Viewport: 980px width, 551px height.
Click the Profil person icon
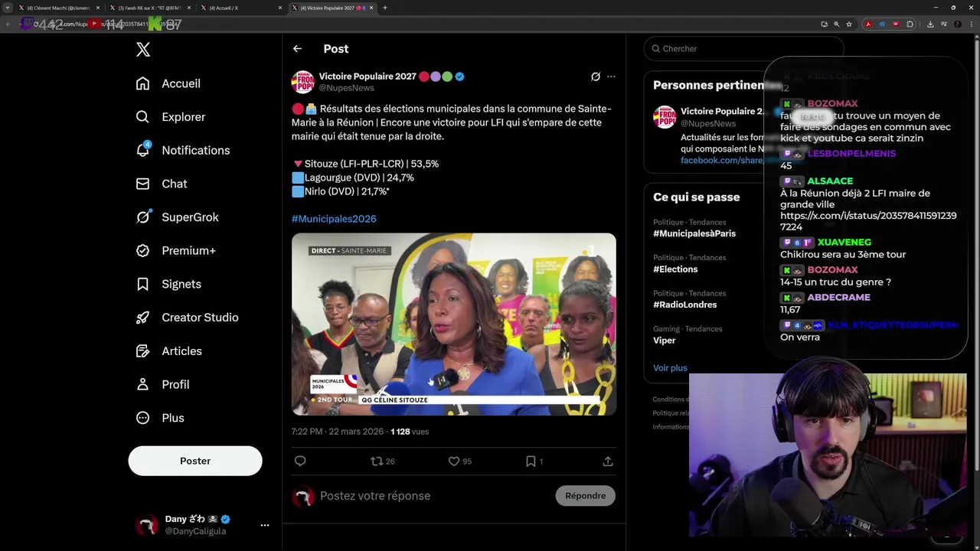142,384
